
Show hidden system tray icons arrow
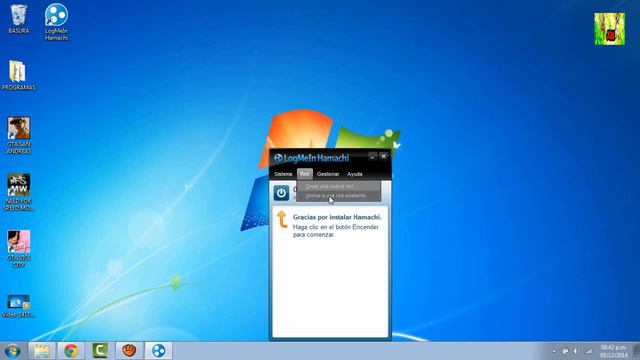point(554,351)
